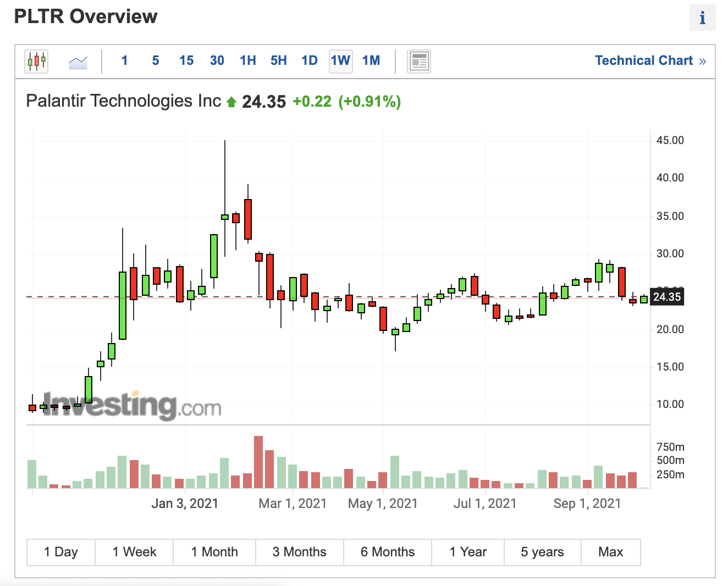This screenshot has height=586, width=728.
Task: Click the Mar 1, 2021 date label
Action: click(293, 504)
